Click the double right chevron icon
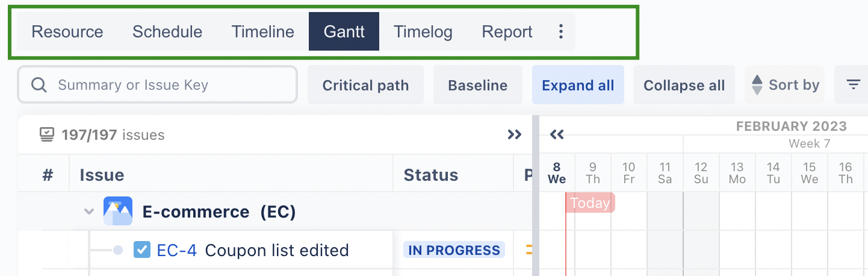Image resolution: width=868 pixels, height=276 pixels. point(514,134)
